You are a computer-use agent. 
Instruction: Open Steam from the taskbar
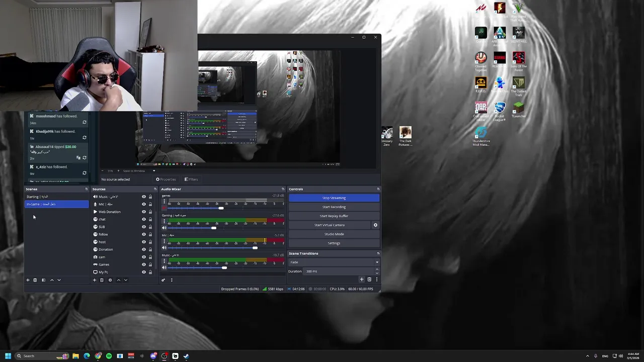pos(186,356)
